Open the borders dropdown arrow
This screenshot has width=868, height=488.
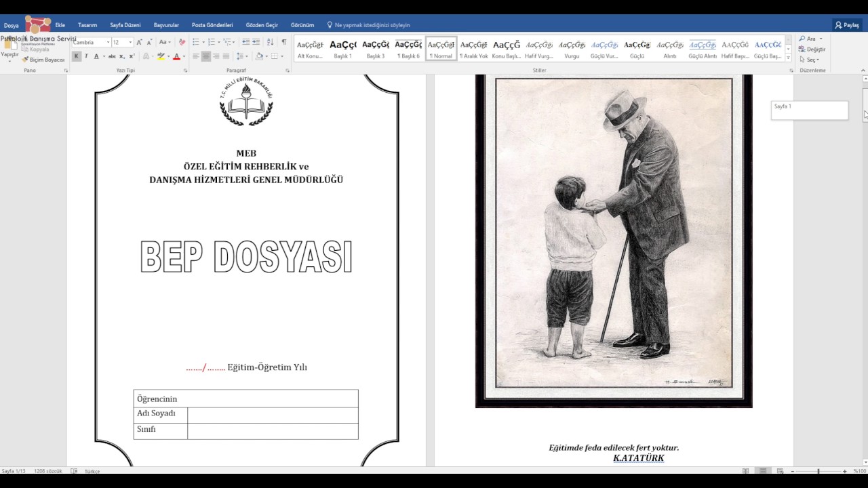tap(281, 56)
